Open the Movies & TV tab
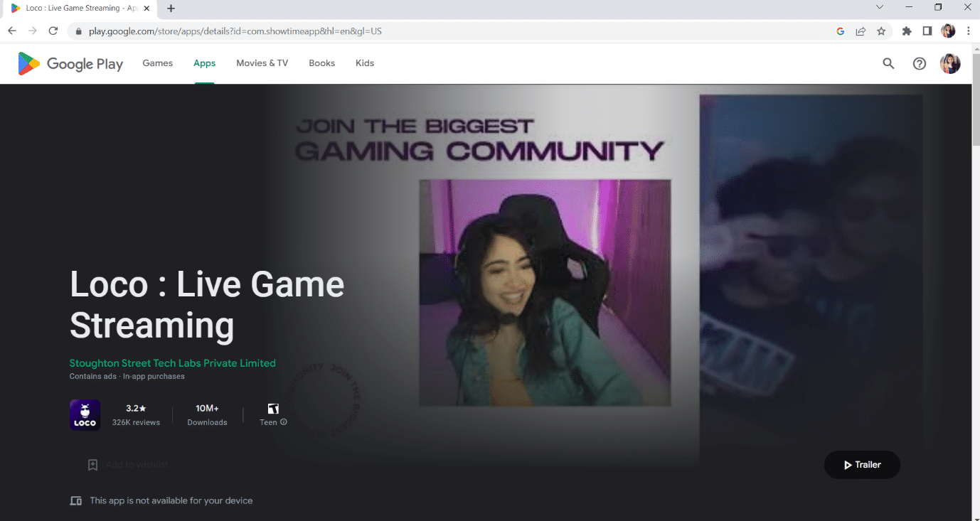This screenshot has height=521, width=980. 262,63
